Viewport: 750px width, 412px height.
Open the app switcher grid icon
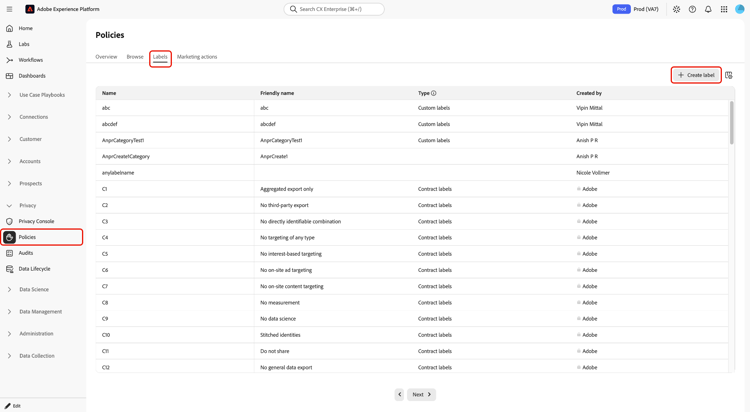[724, 9]
